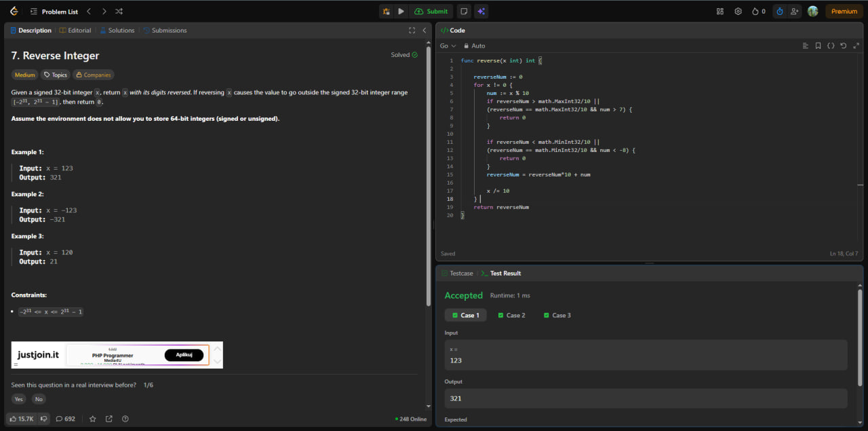Click code line 'return reverseNum'
868x431 pixels.
[501, 207]
